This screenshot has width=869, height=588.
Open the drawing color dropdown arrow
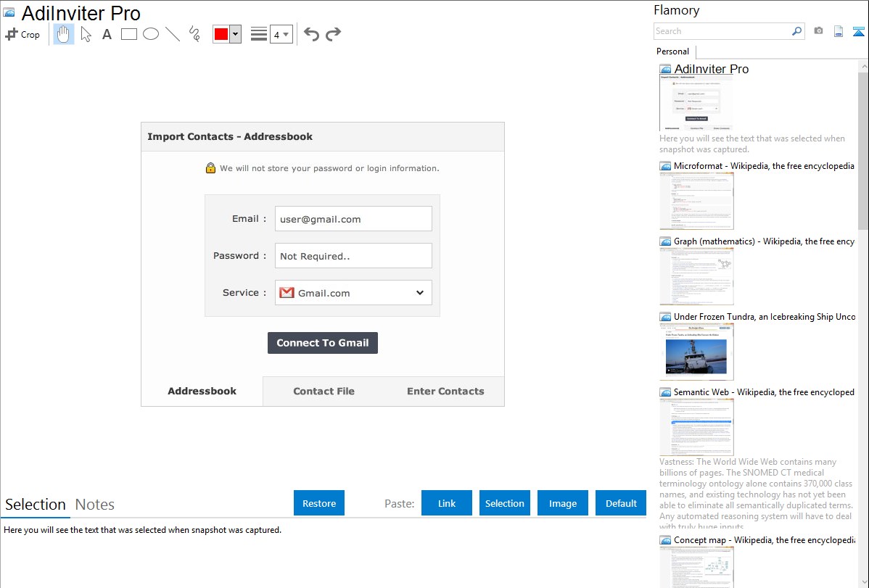pyautogui.click(x=236, y=34)
